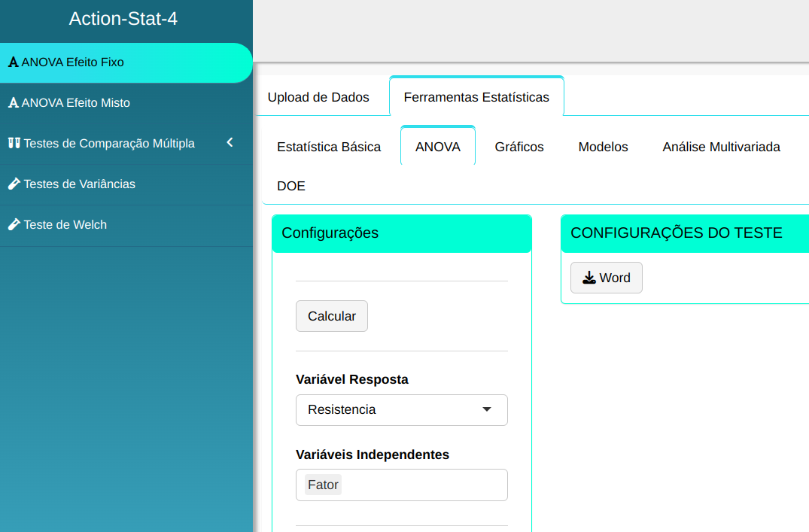Screen dimensions: 809x532
Task: Click the Testes de Variâncias eraser icon
Action: pos(14,184)
